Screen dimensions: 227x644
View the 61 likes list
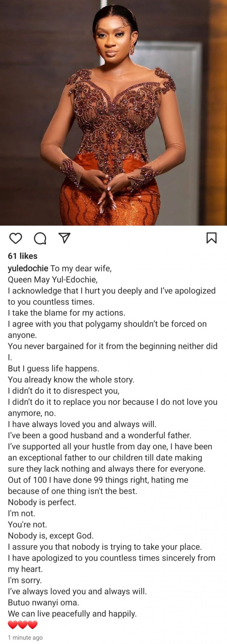(23, 256)
